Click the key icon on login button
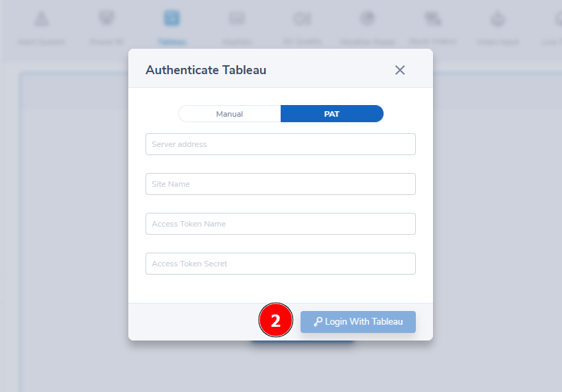The image size is (562, 392). [x=318, y=322]
